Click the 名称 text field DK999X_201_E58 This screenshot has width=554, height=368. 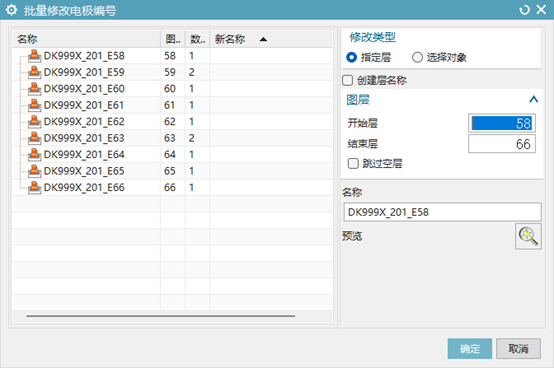click(x=442, y=212)
